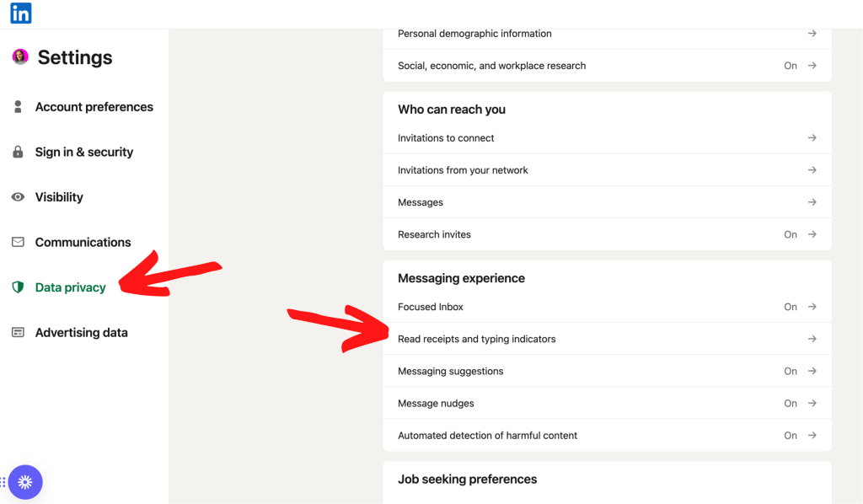Open Invitations to connect settings
Viewport: 863px width, 504px height.
pos(811,137)
